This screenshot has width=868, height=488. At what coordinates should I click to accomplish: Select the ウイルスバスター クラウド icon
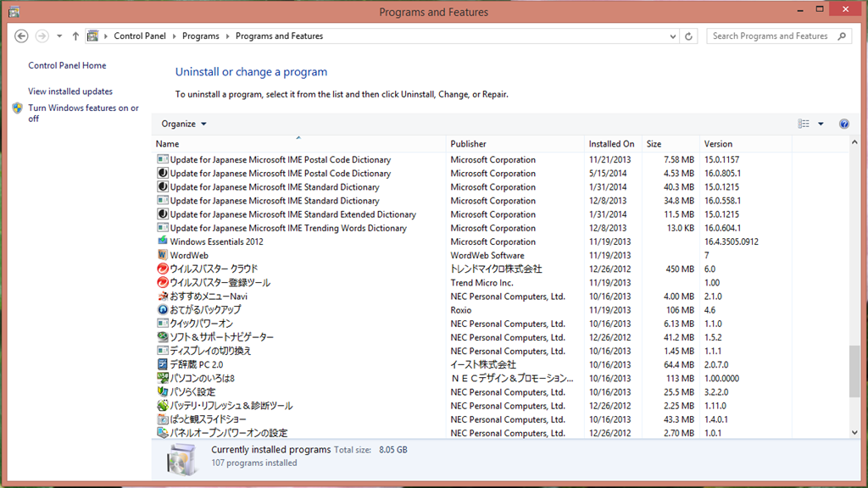162,269
